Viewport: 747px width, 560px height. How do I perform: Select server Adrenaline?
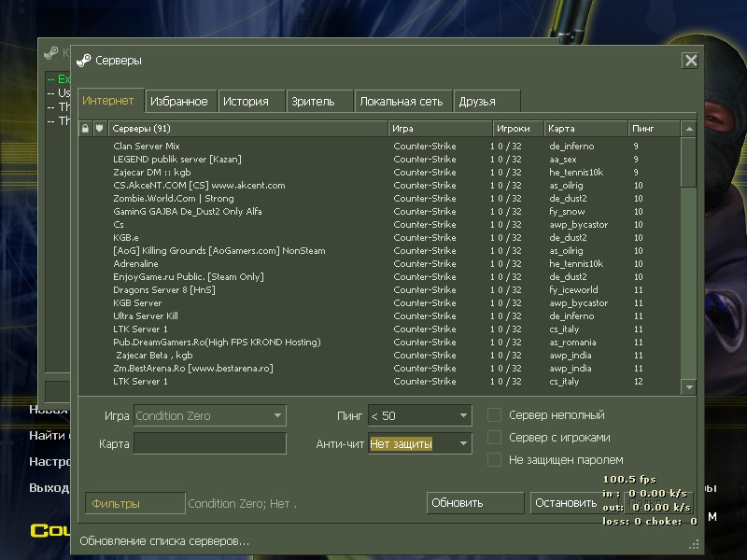pyautogui.click(x=379, y=264)
